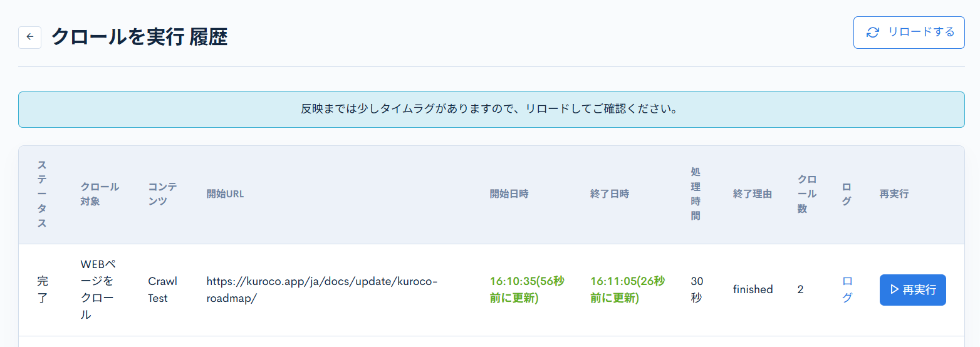Select the WEBページをクロール cell

[x=98, y=289]
